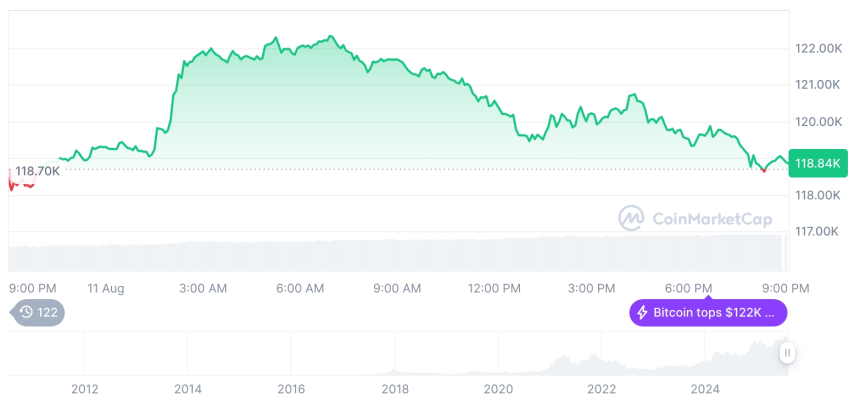Click the lightning bolt news icon
860x401 pixels.
tap(643, 313)
